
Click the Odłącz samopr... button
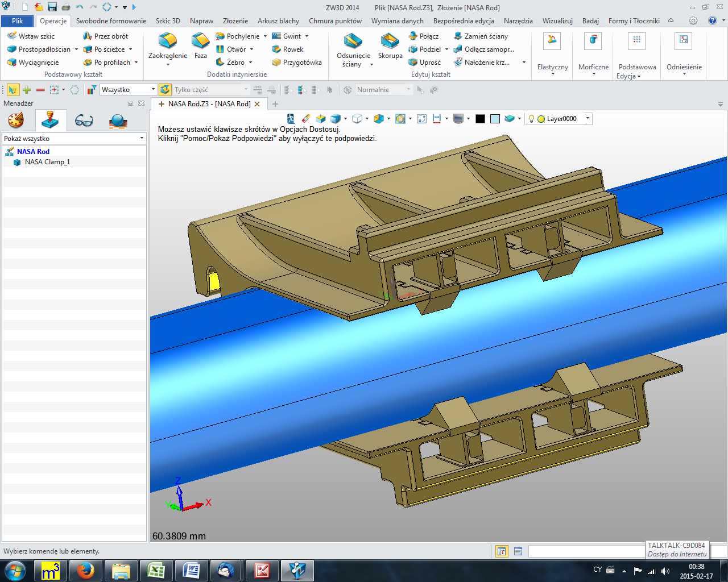[483, 49]
